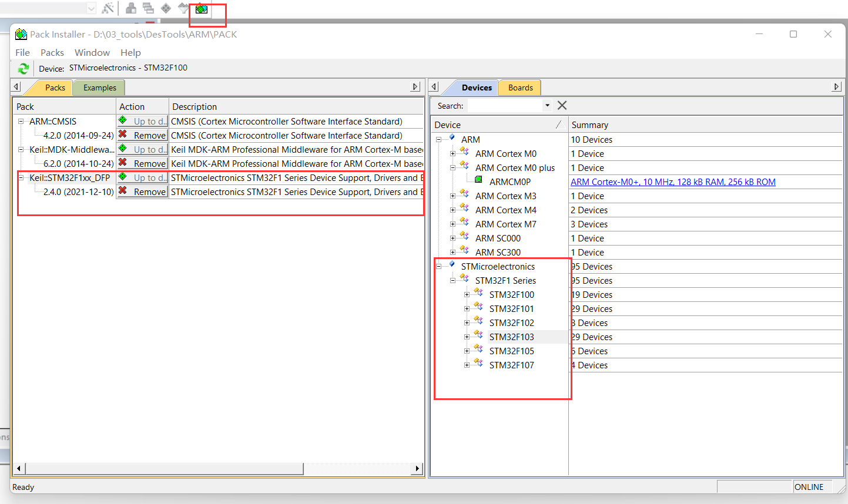This screenshot has height=504, width=848.
Task: Click the Summary column header
Action: [x=706, y=125]
